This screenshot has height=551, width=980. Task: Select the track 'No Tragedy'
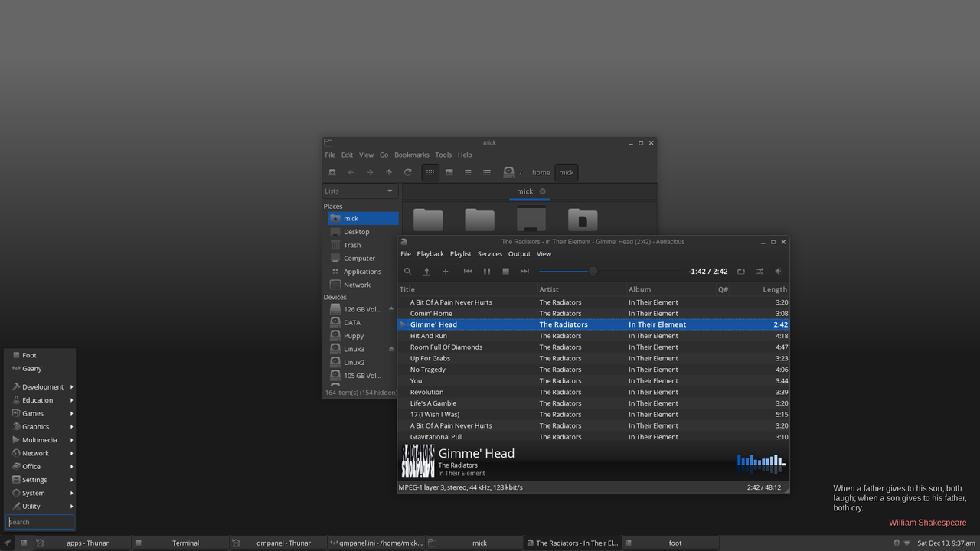tap(593, 370)
